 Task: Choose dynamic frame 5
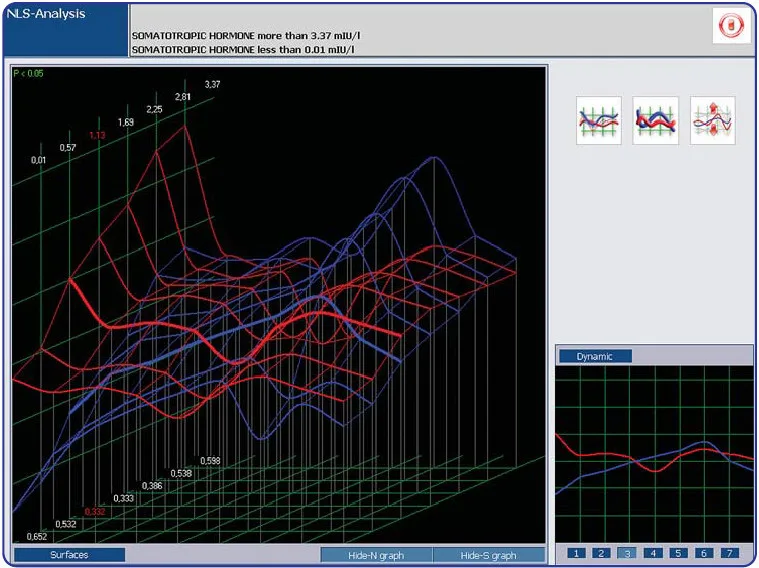click(679, 553)
